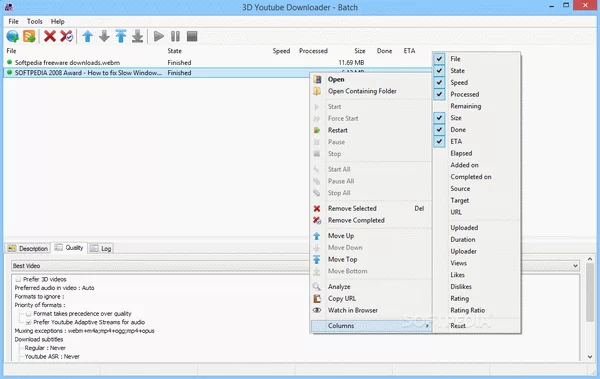Click icon beside Move Top entry
The image size is (600, 379).
tap(317, 260)
